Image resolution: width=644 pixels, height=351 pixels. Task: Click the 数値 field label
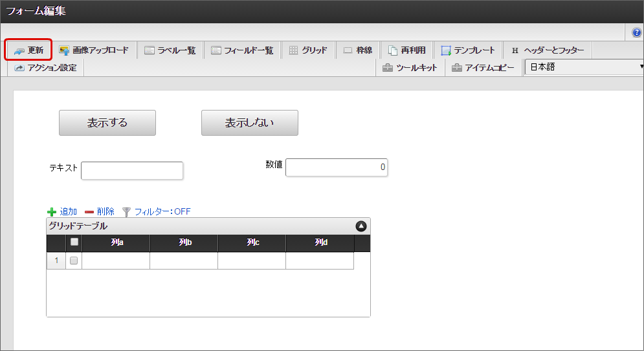[x=274, y=164]
